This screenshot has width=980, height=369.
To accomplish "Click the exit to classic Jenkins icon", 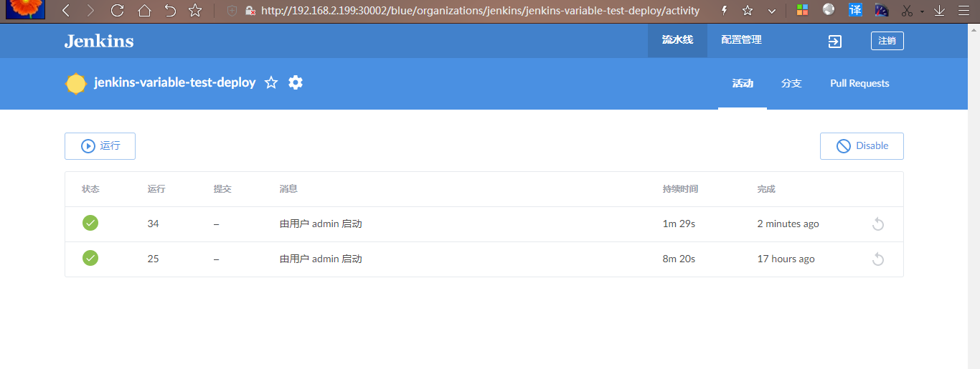I will pyautogui.click(x=834, y=42).
